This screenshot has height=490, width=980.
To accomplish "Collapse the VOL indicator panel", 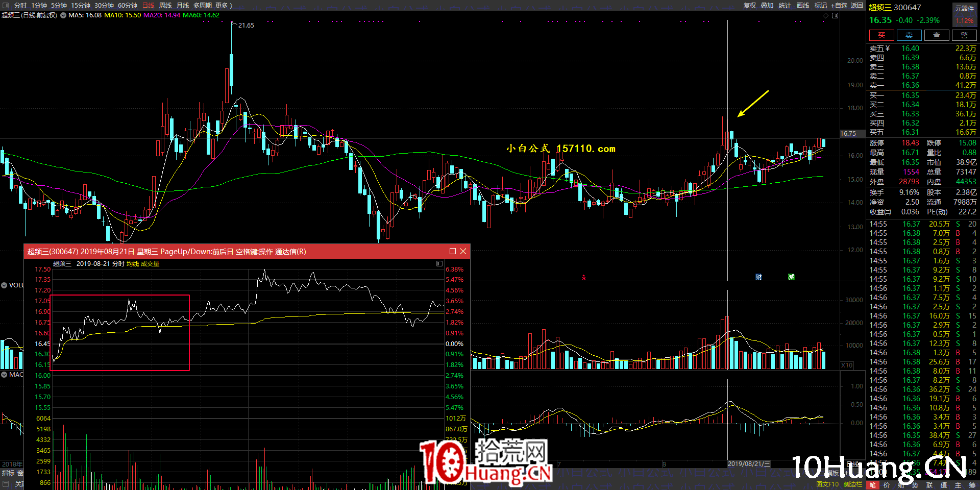I will [4, 285].
